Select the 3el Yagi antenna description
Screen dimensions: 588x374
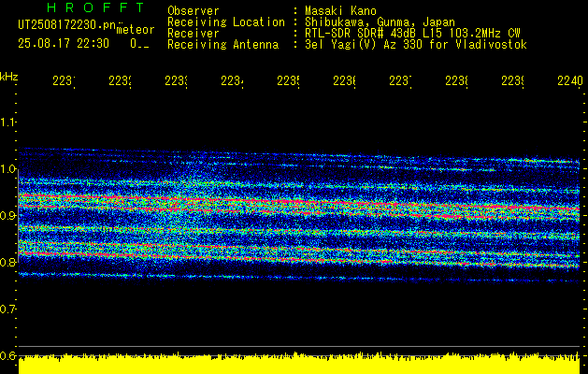click(416, 45)
